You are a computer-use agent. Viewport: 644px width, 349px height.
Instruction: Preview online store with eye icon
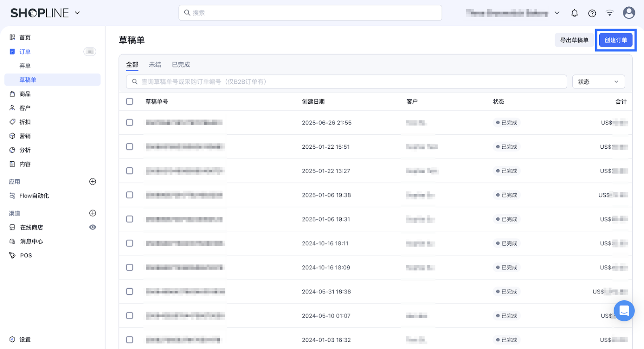click(x=93, y=227)
